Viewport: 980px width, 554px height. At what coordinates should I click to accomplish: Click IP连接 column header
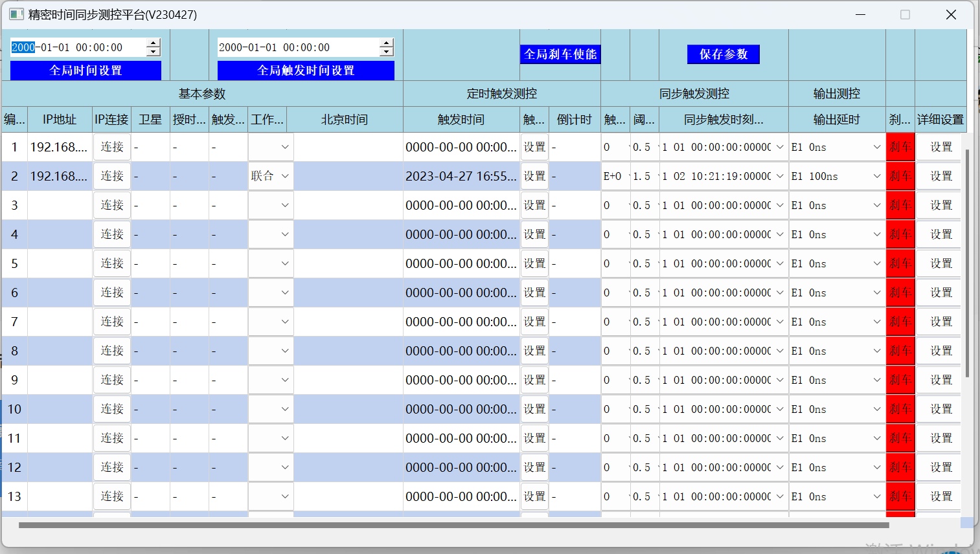[111, 120]
